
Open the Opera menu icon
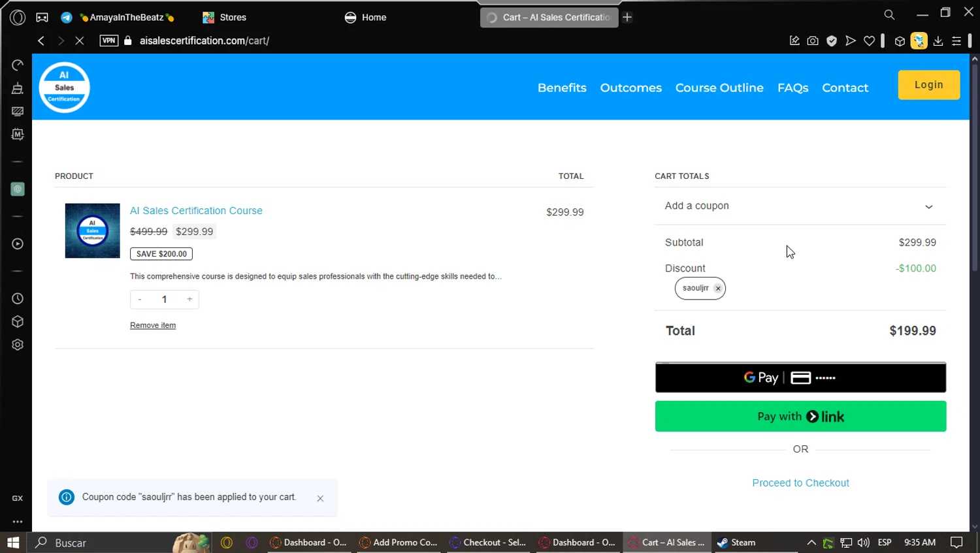[18, 18]
